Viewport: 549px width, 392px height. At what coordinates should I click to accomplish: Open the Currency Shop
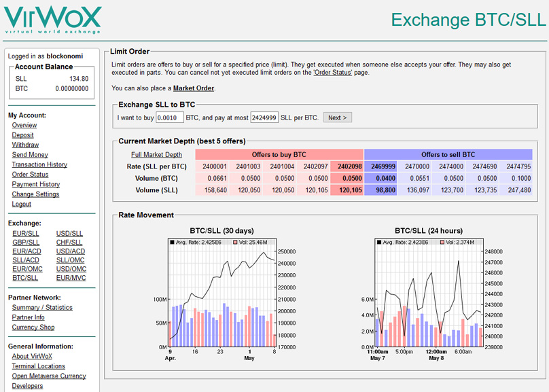click(x=33, y=327)
